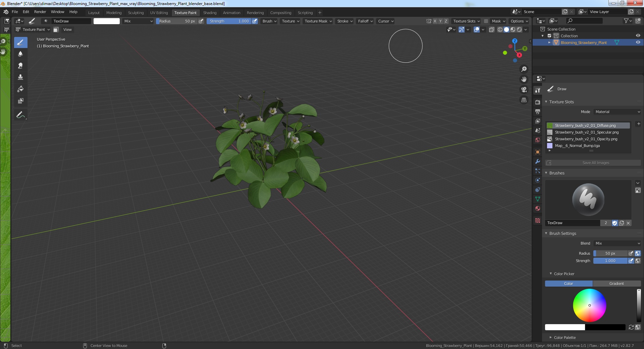644x349 pixels.
Task: Open the Brush popover dropdown
Action: (269, 21)
